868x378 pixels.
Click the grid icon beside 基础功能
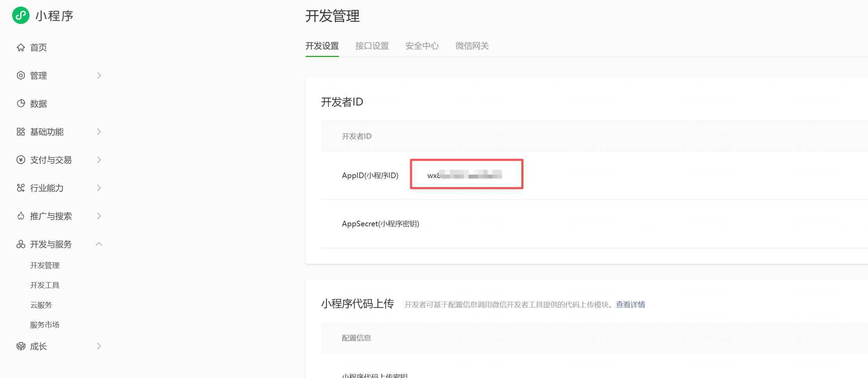point(21,132)
